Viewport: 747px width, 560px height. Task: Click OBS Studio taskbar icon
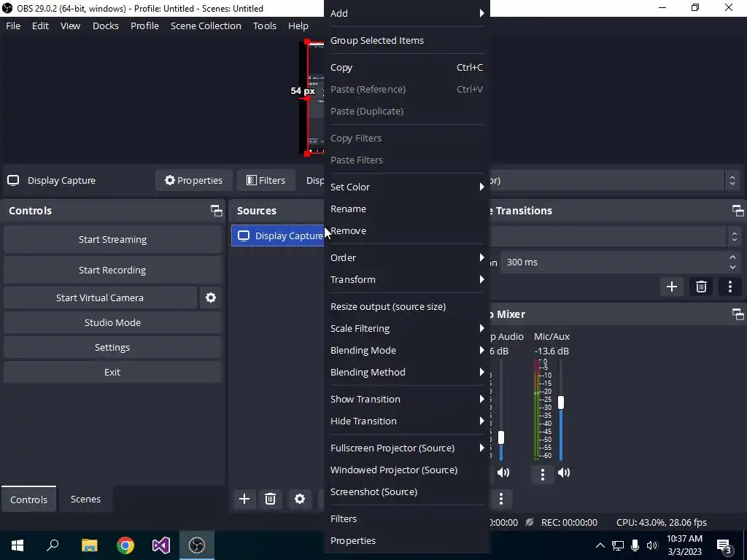197,545
